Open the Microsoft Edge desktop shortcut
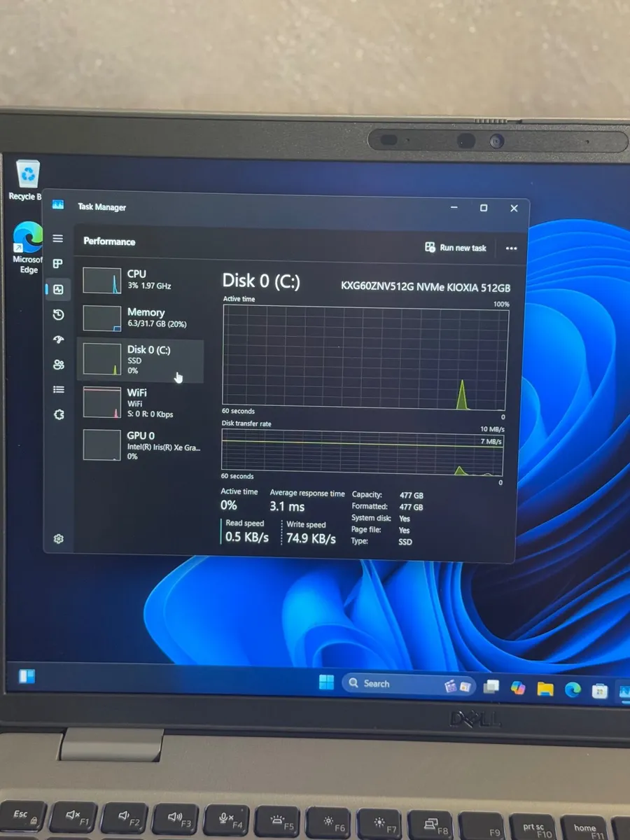This screenshot has width=630, height=840. point(28,248)
